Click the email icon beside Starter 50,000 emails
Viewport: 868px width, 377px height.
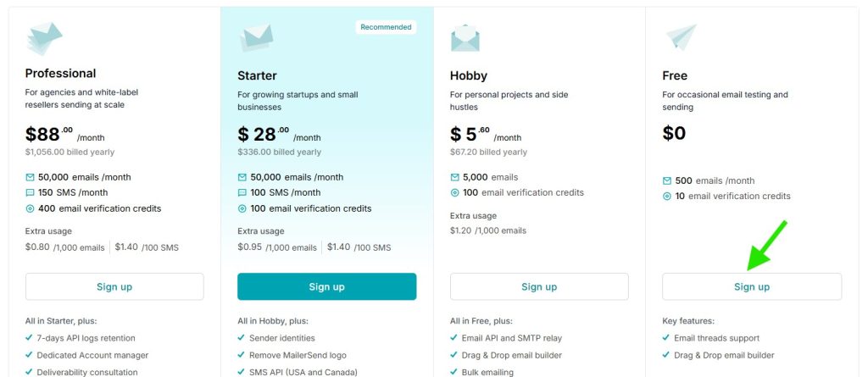pyautogui.click(x=242, y=178)
